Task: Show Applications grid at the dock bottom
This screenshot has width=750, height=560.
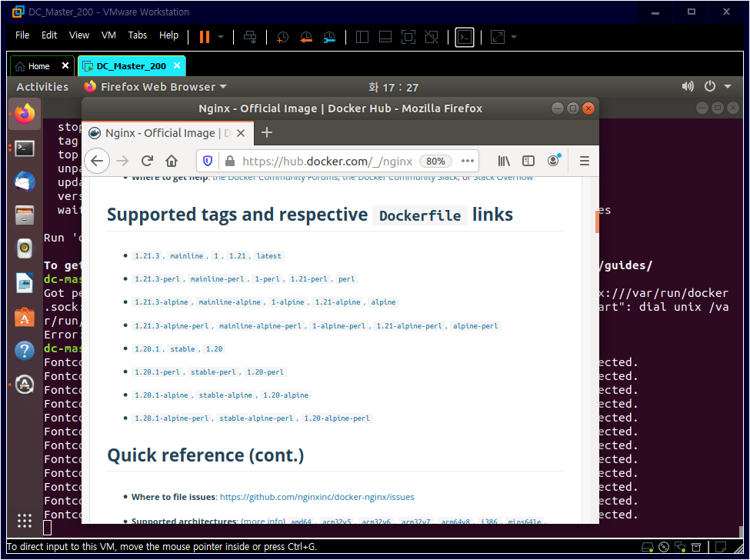Action: (x=25, y=520)
